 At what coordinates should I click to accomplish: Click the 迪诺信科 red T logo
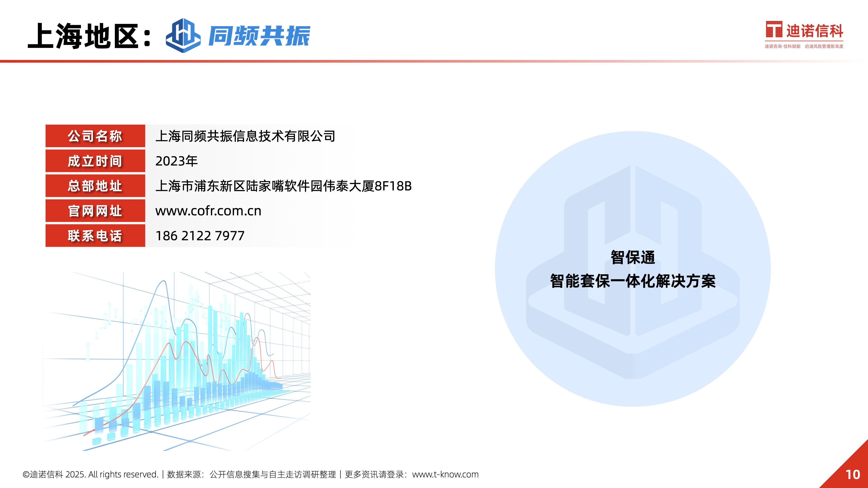click(774, 29)
